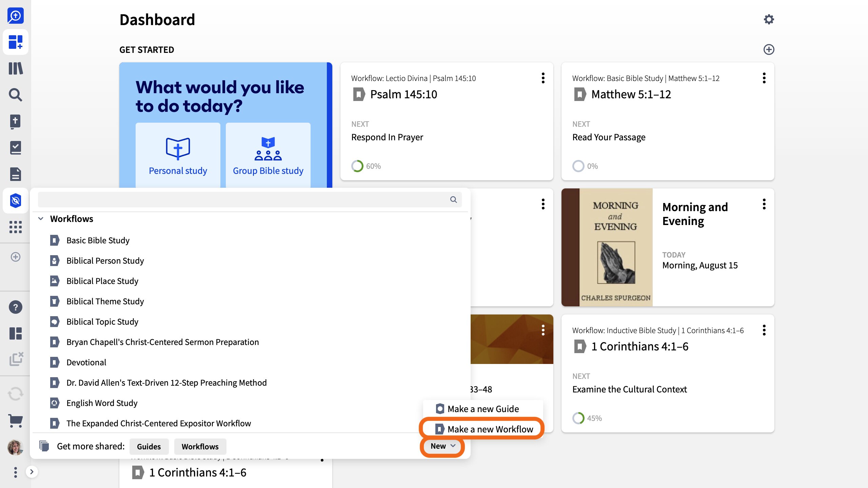Open options on the orange image card

pyautogui.click(x=543, y=330)
